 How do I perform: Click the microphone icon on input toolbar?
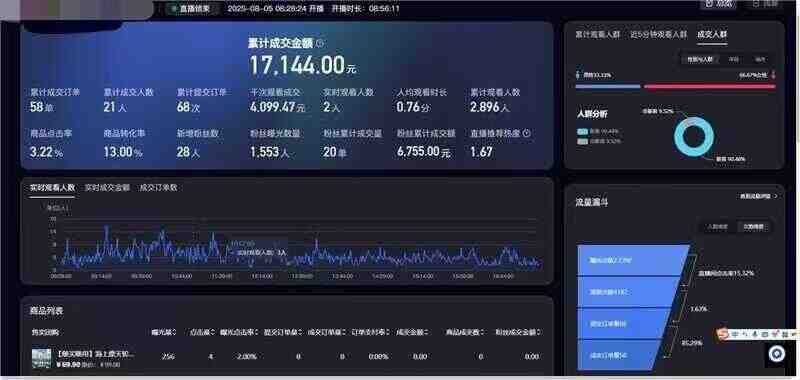(x=754, y=334)
